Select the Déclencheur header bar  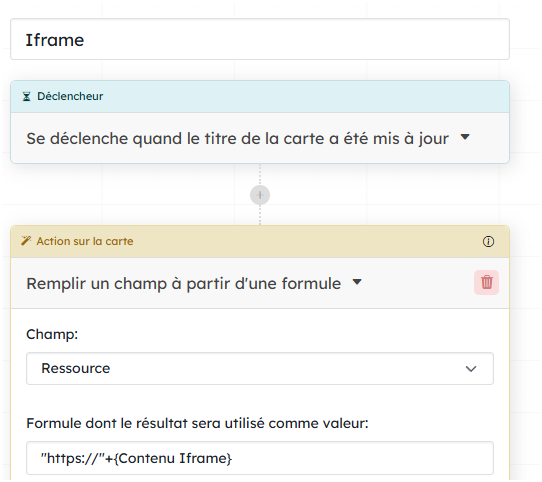click(260, 96)
